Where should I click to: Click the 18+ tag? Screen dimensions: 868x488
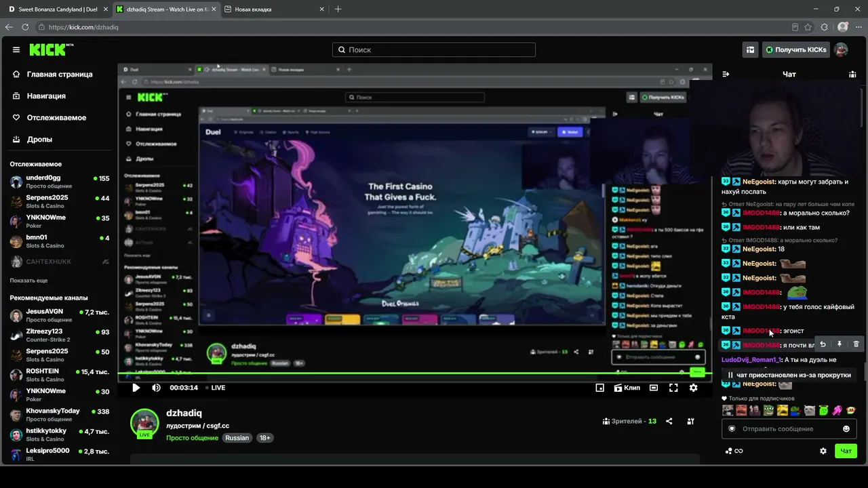(x=265, y=438)
